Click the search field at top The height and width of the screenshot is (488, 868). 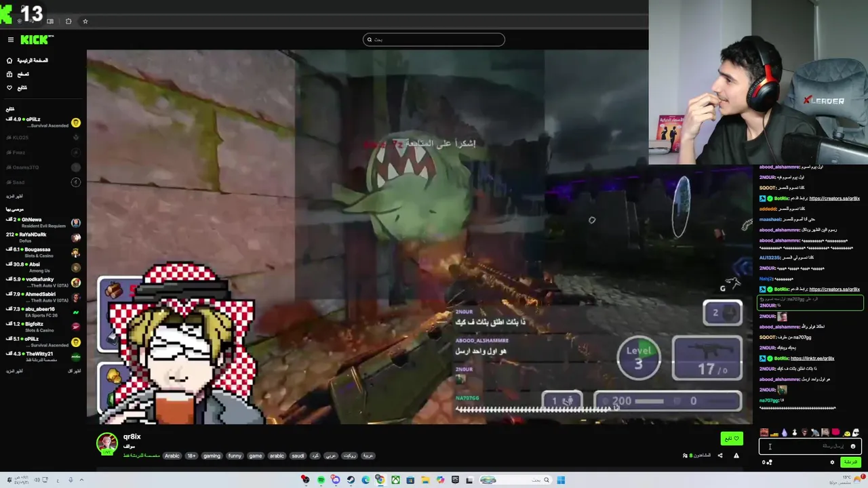434,39
